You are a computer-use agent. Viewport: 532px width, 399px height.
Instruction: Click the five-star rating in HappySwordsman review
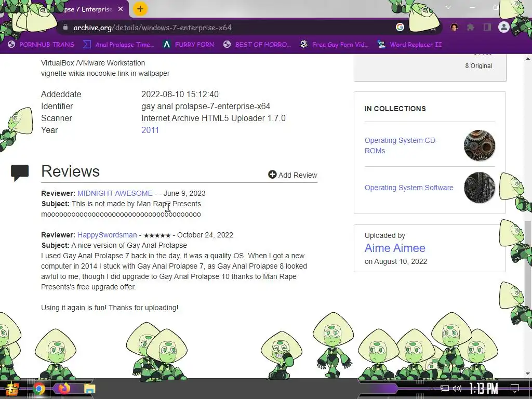pyautogui.click(x=157, y=235)
